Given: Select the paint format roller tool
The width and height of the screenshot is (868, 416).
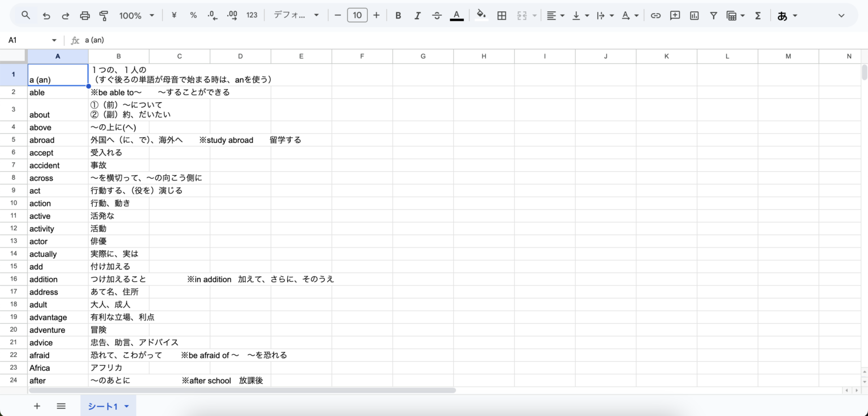Looking at the screenshot, I should (x=104, y=16).
